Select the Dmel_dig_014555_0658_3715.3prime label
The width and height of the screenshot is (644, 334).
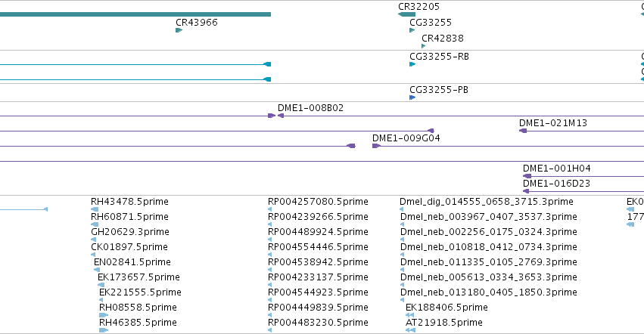[487, 202]
